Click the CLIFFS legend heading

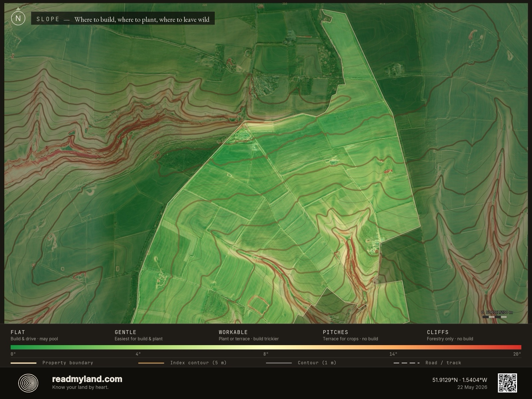click(438, 332)
